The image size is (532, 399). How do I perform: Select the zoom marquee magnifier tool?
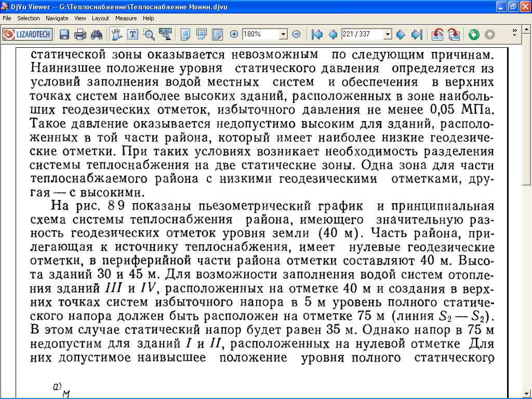pyautogui.click(x=149, y=34)
